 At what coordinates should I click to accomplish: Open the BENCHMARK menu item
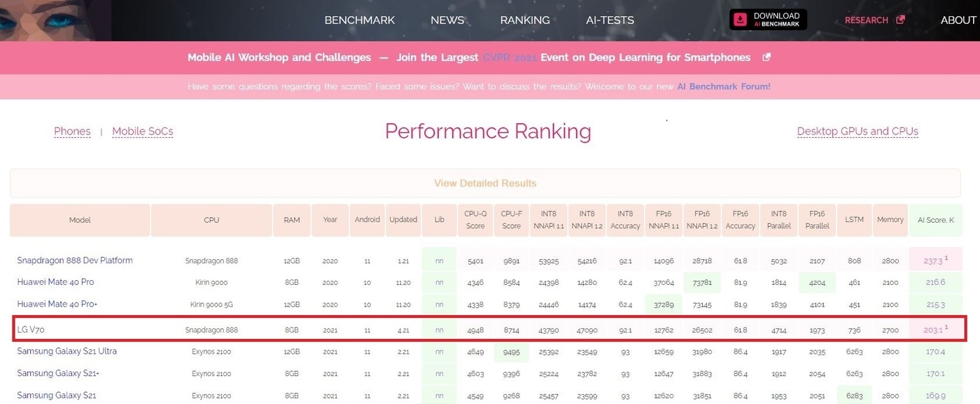coord(359,20)
